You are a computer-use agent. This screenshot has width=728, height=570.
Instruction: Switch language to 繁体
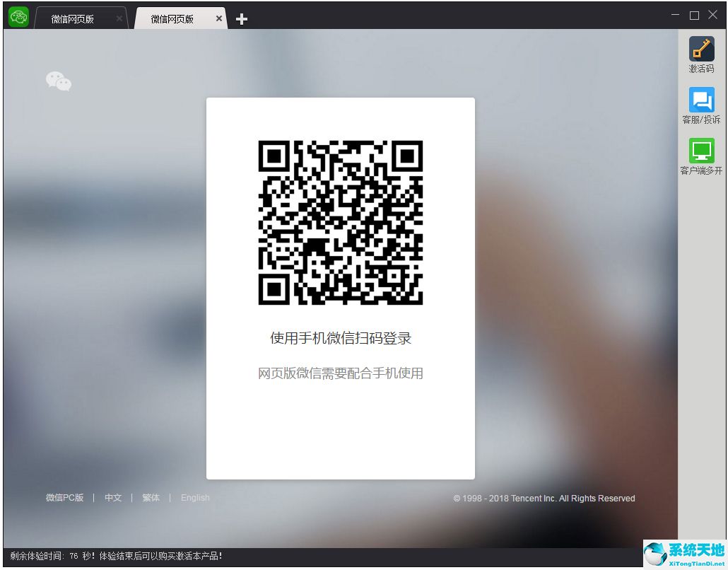coord(151,498)
